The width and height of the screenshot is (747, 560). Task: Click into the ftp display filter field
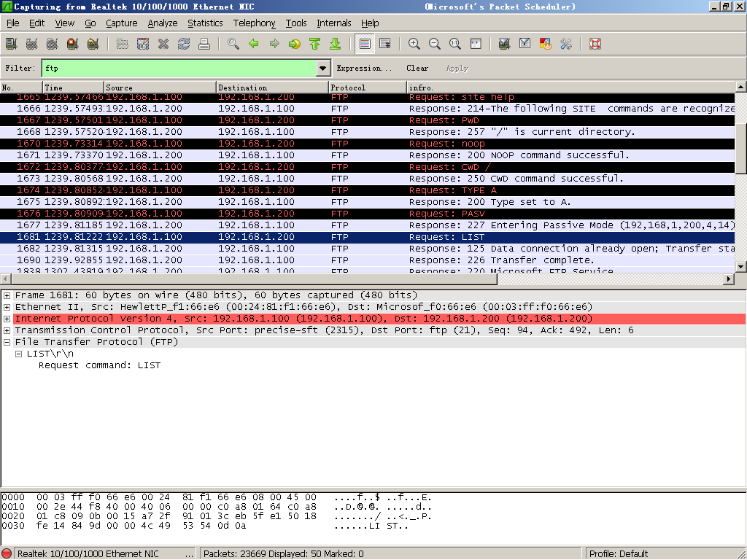click(x=179, y=68)
